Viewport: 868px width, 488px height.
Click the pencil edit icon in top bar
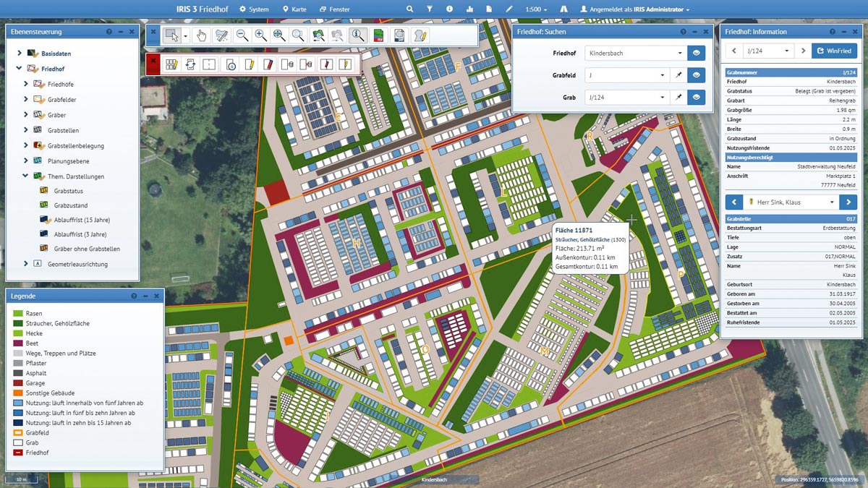509,9
